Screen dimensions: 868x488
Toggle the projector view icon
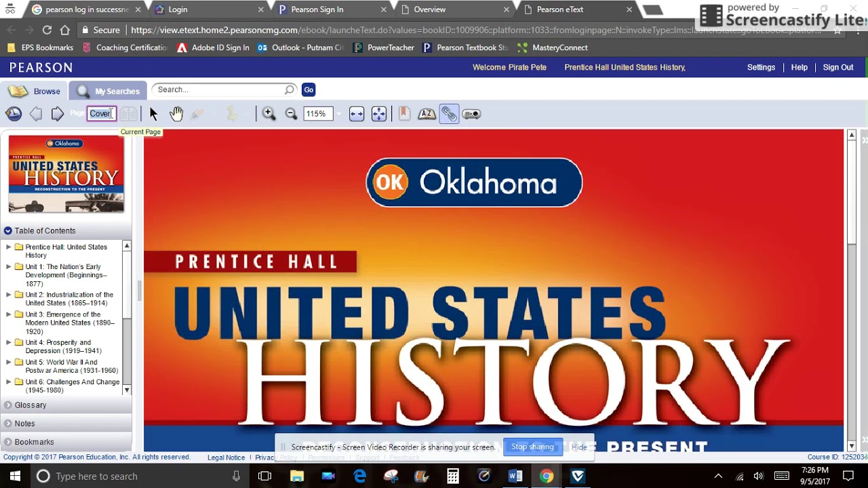[x=471, y=114]
